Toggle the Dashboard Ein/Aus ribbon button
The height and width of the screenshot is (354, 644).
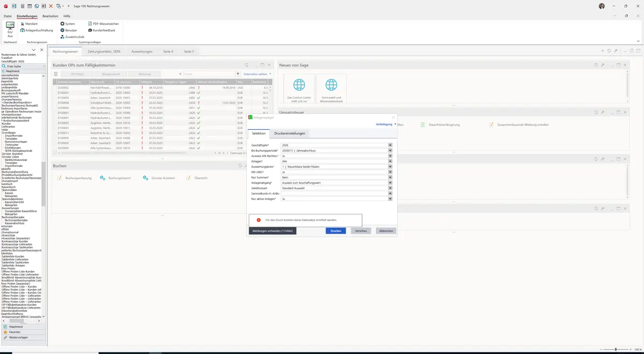pyautogui.click(x=10, y=29)
